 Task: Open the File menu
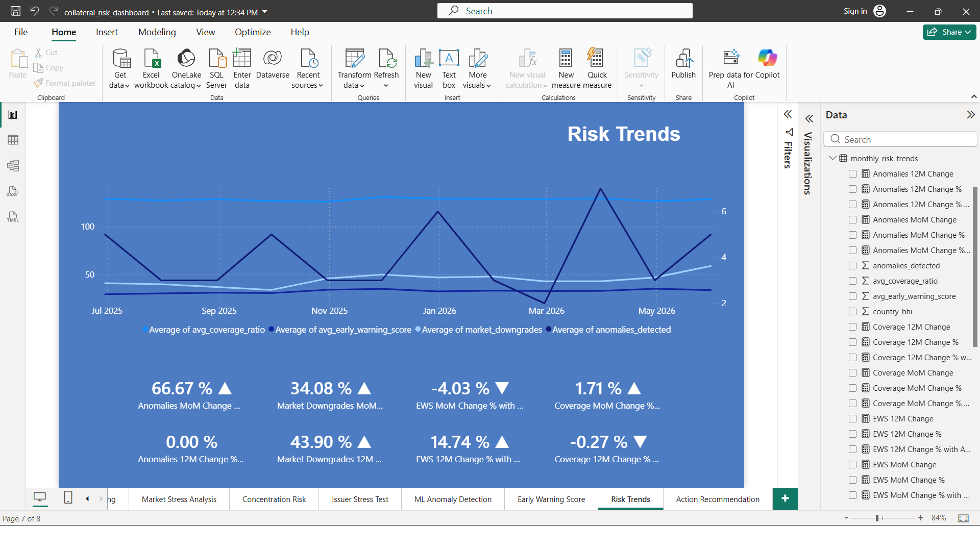click(21, 32)
